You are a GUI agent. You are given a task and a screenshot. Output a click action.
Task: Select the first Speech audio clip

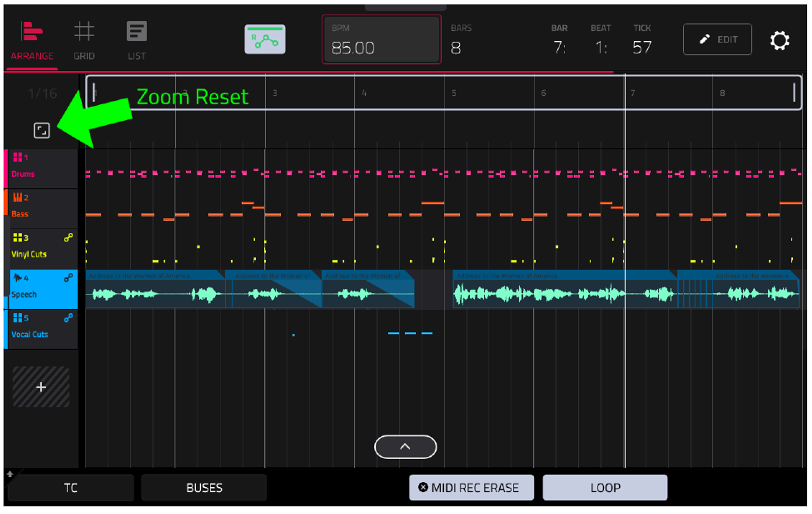point(155,289)
